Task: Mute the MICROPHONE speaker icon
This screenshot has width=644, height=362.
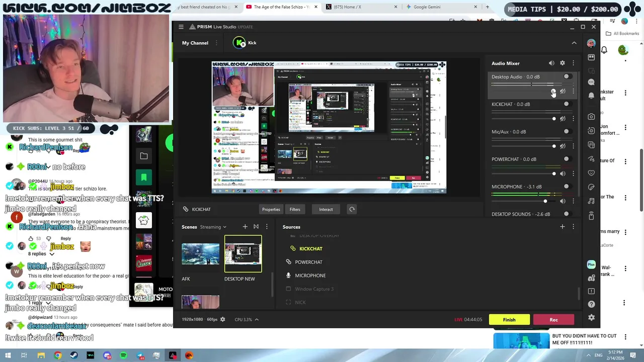Action: [562, 201]
